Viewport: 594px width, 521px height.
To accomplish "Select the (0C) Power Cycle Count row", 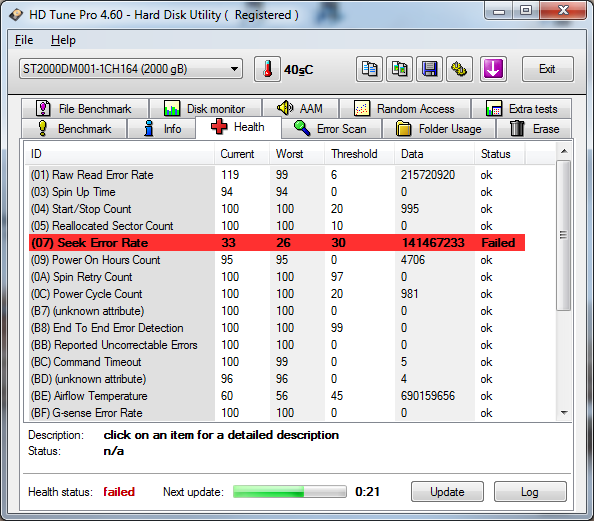I will [x=277, y=294].
